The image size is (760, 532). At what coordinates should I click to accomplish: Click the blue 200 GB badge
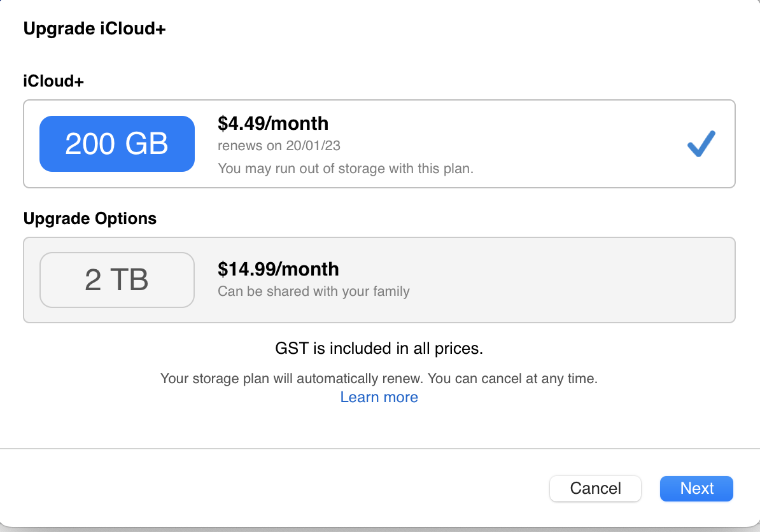pyautogui.click(x=116, y=144)
